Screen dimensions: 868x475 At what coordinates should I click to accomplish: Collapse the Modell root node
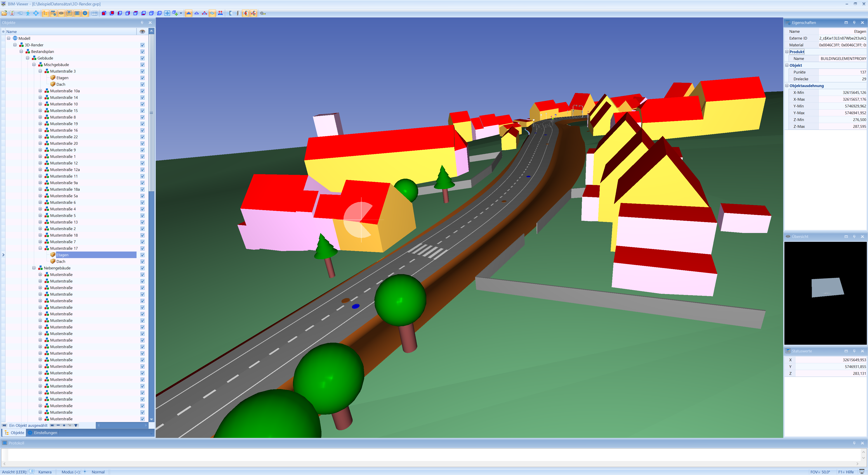(x=9, y=38)
